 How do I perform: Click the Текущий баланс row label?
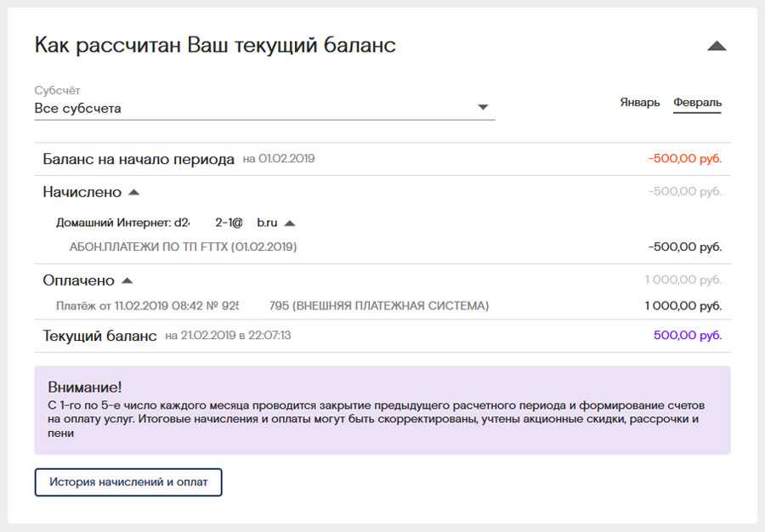(x=99, y=336)
